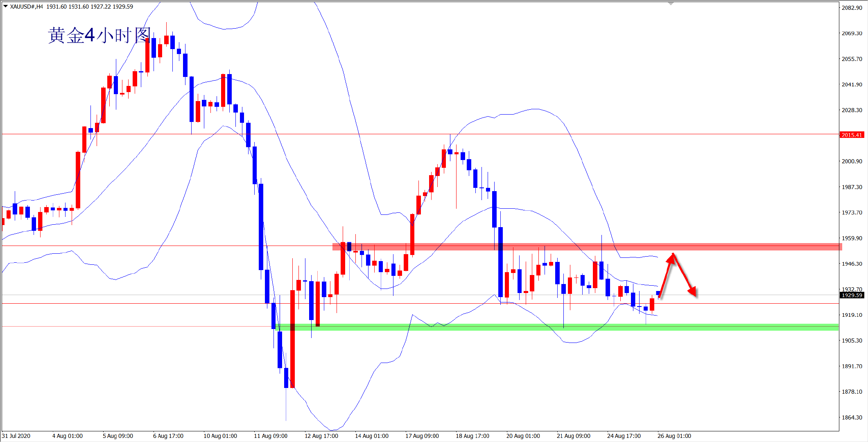Click the 2000.90 price scale value
This screenshot has height=442, width=868.
click(x=852, y=161)
